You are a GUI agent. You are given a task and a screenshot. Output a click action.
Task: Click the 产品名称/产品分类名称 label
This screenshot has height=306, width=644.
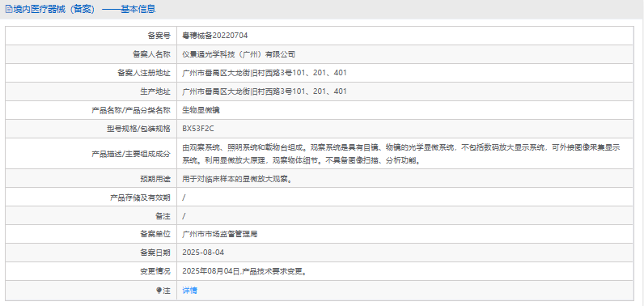coord(130,110)
